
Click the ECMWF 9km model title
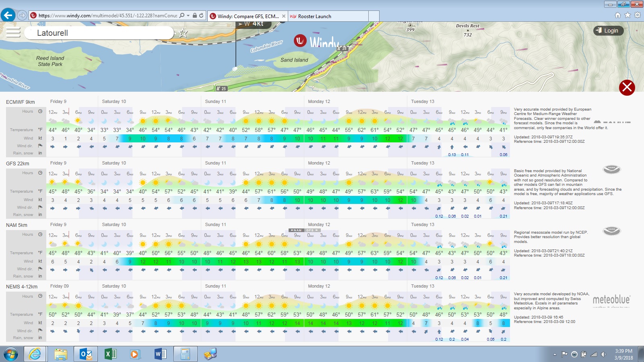point(21,102)
